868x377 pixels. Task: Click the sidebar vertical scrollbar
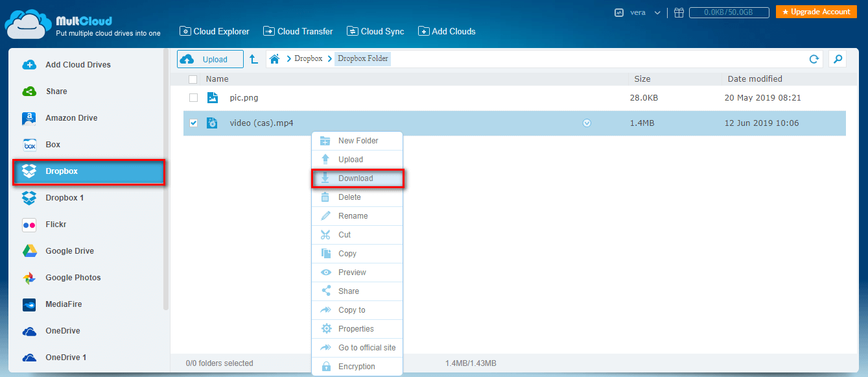click(x=166, y=180)
